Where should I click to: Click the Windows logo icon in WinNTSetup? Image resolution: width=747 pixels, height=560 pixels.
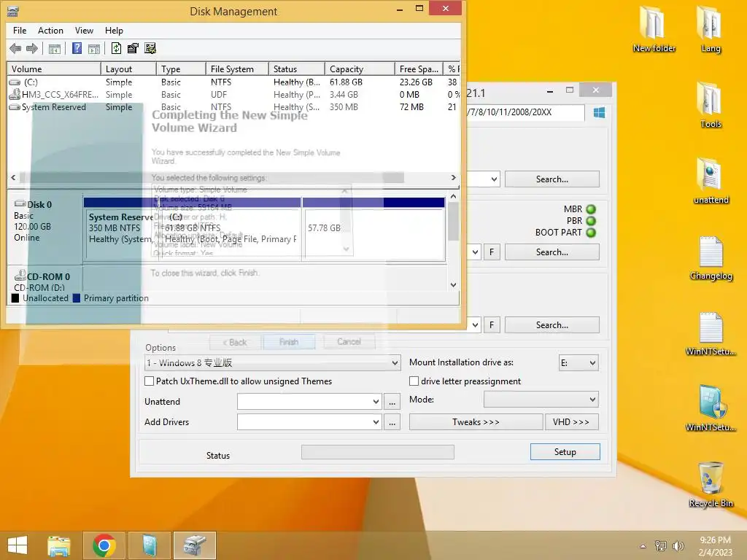tap(600, 112)
